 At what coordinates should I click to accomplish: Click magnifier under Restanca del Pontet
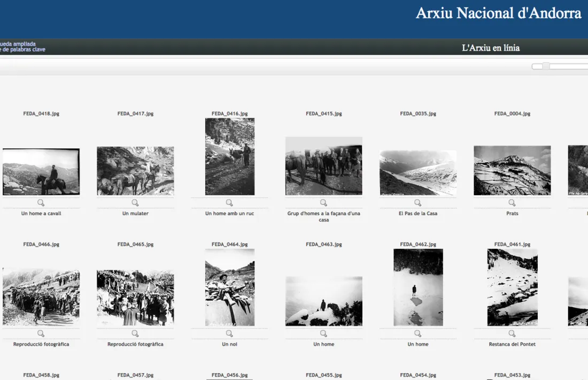[x=512, y=333]
